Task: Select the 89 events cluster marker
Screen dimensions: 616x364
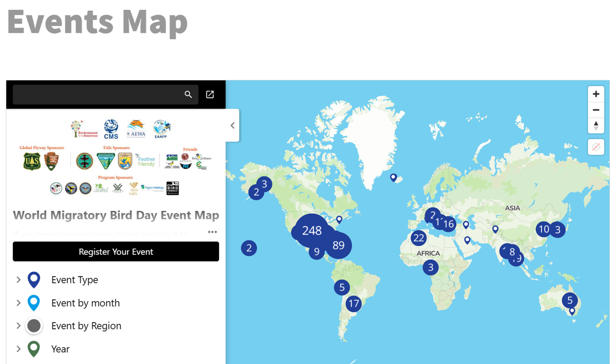Action: [x=339, y=245]
